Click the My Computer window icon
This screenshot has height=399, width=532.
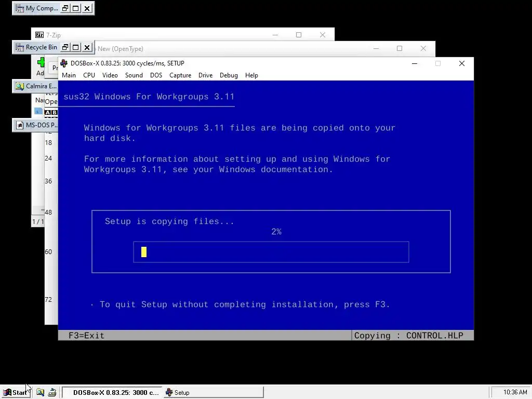(x=20, y=8)
